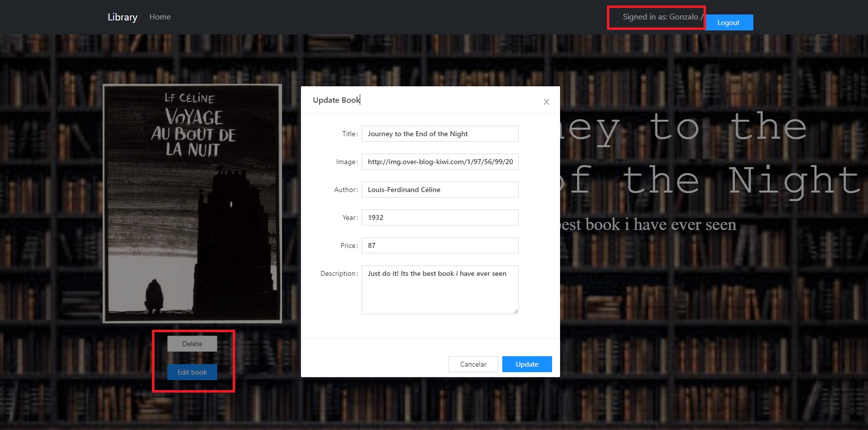Click the Logout button
The width and height of the screenshot is (868, 430).
(728, 22)
